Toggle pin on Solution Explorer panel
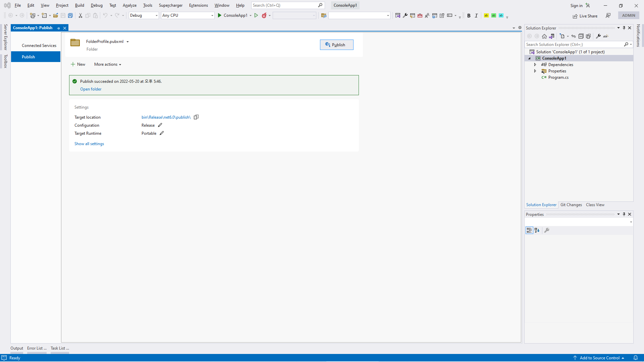The width and height of the screenshot is (644, 362). pyautogui.click(x=624, y=28)
